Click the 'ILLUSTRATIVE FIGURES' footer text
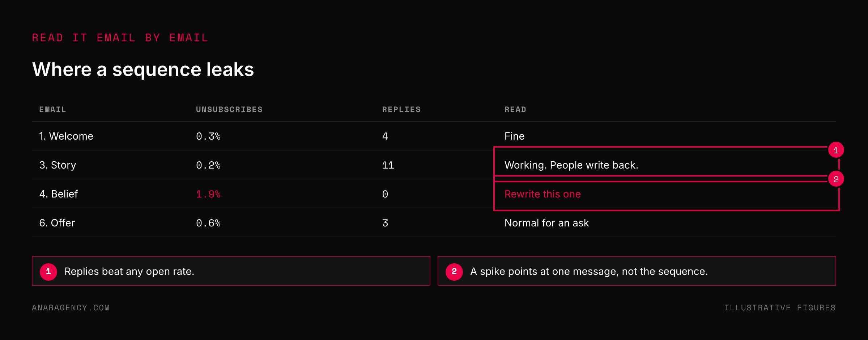Image resolution: width=868 pixels, height=340 pixels. pos(780,307)
